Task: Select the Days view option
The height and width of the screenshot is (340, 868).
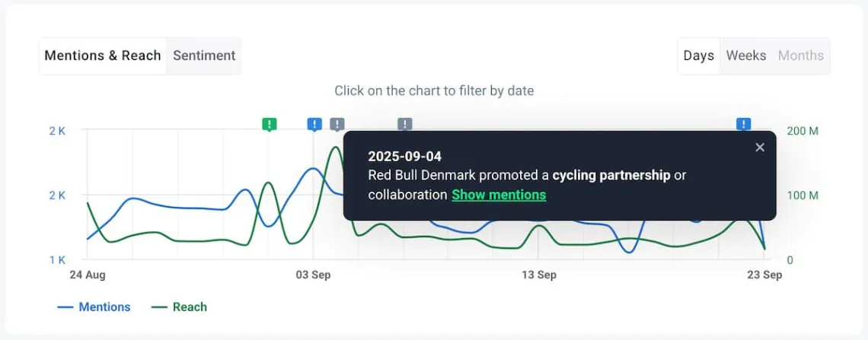Action: click(x=698, y=56)
